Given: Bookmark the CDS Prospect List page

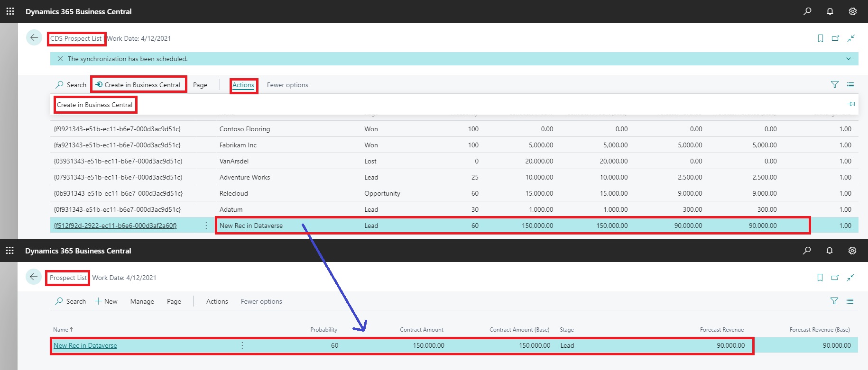Looking at the screenshot, I should point(820,38).
